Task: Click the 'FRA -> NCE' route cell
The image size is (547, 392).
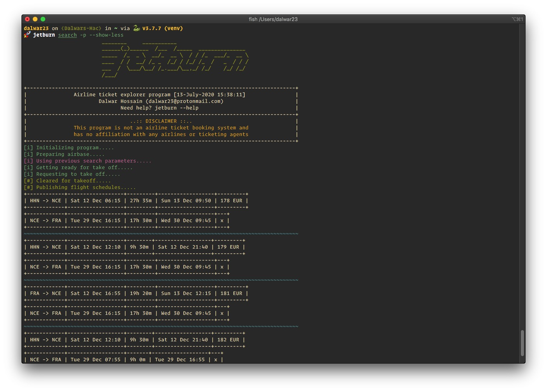Action: pyautogui.click(x=46, y=293)
